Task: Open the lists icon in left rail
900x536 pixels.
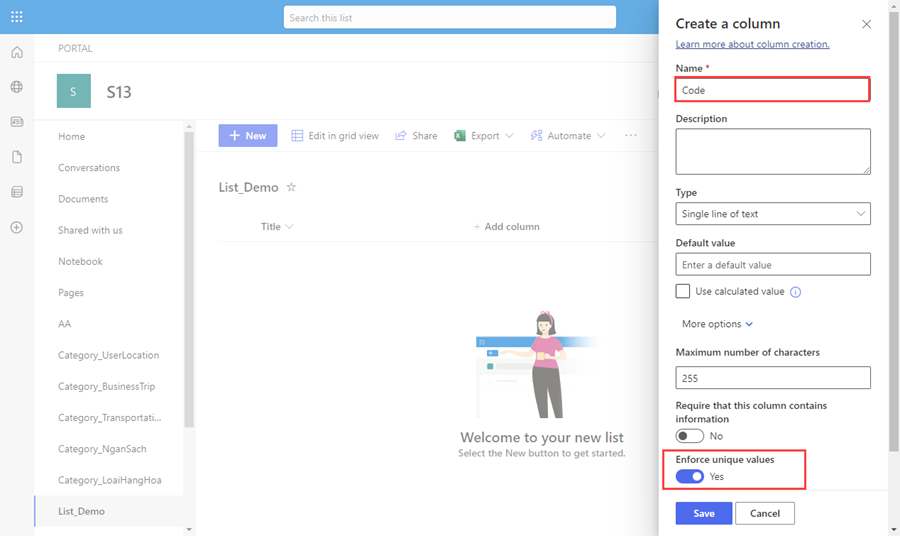Action: tap(17, 192)
